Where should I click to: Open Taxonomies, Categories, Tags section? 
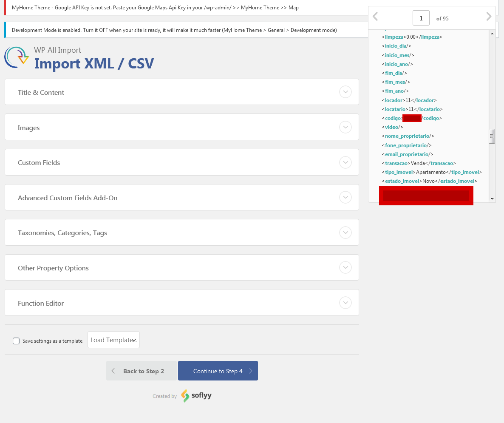pos(345,233)
